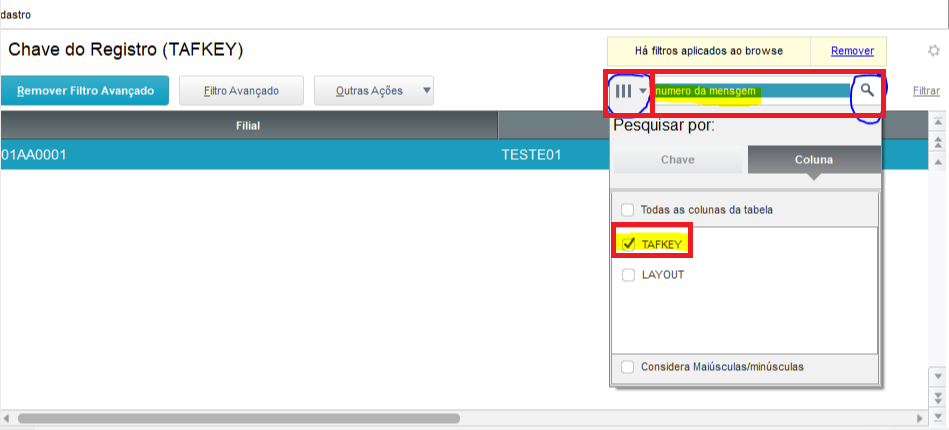The width and height of the screenshot is (949, 430).
Task: Click Remover Filtro Avançado button
Action: [85, 91]
